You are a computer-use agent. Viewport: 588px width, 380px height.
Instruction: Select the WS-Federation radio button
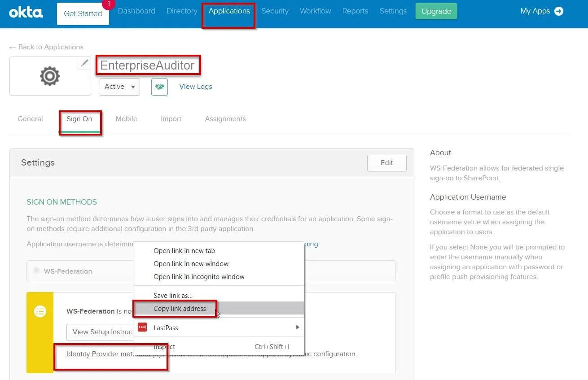[36, 271]
